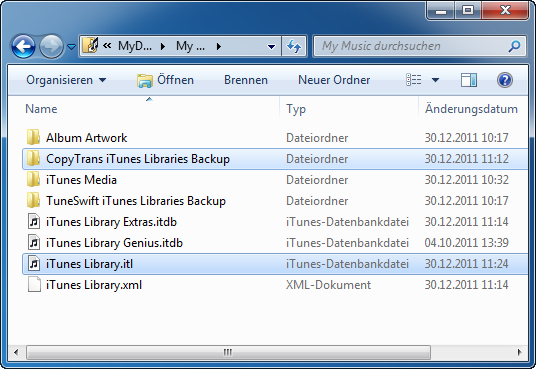Create folder with Neuer Ordner
Screen dimensions: 536x369
[334, 80]
